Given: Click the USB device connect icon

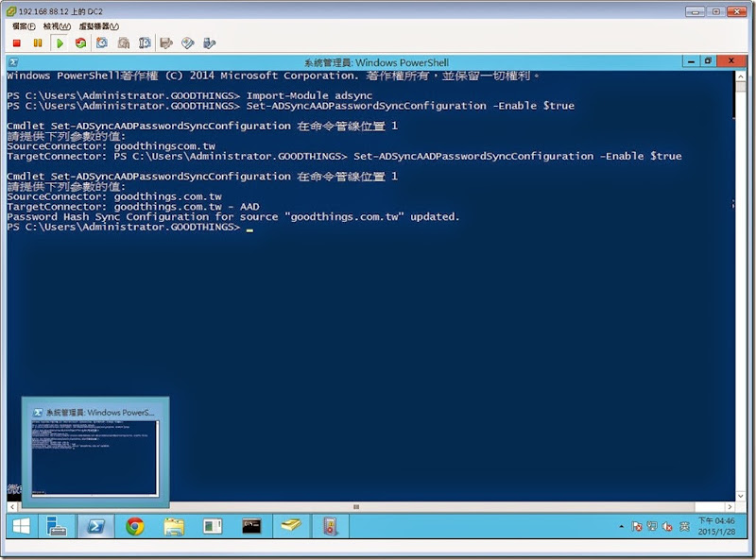Looking at the screenshot, I should (x=209, y=43).
